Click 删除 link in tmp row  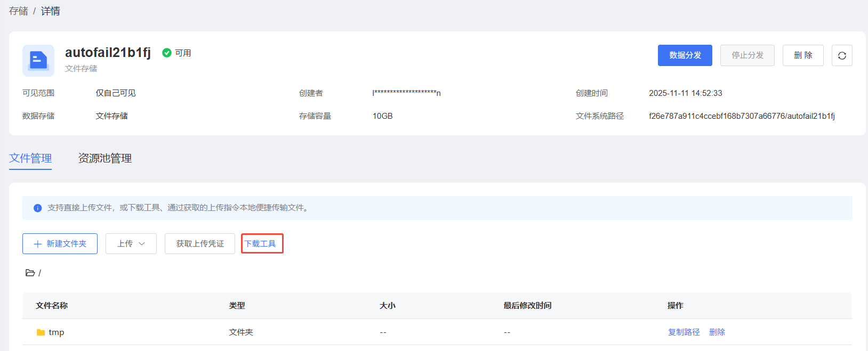(x=717, y=332)
